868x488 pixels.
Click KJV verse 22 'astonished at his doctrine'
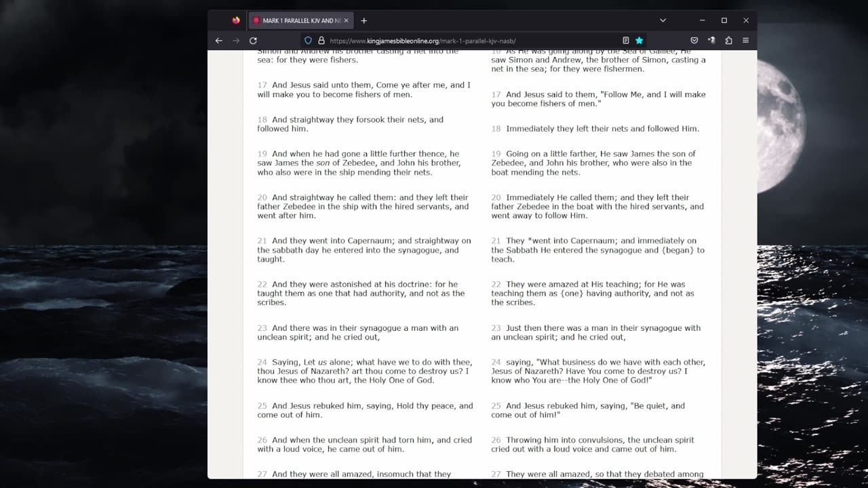click(x=361, y=293)
